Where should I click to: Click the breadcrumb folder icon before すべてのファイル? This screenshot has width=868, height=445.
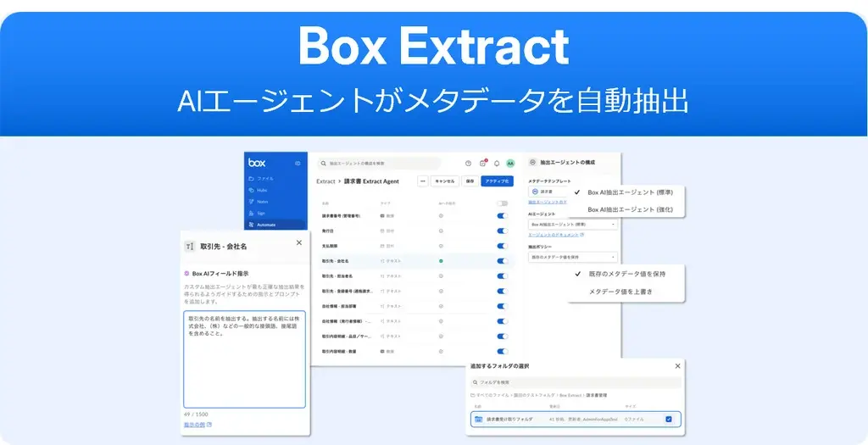pyautogui.click(x=473, y=396)
